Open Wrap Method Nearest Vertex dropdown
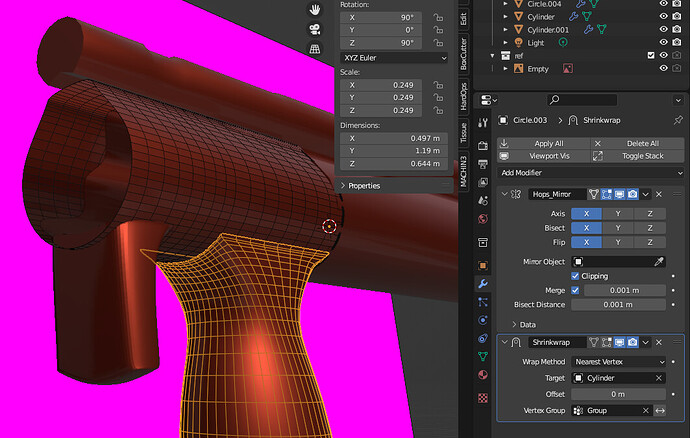Viewport: 690px width, 438px height. coord(618,361)
